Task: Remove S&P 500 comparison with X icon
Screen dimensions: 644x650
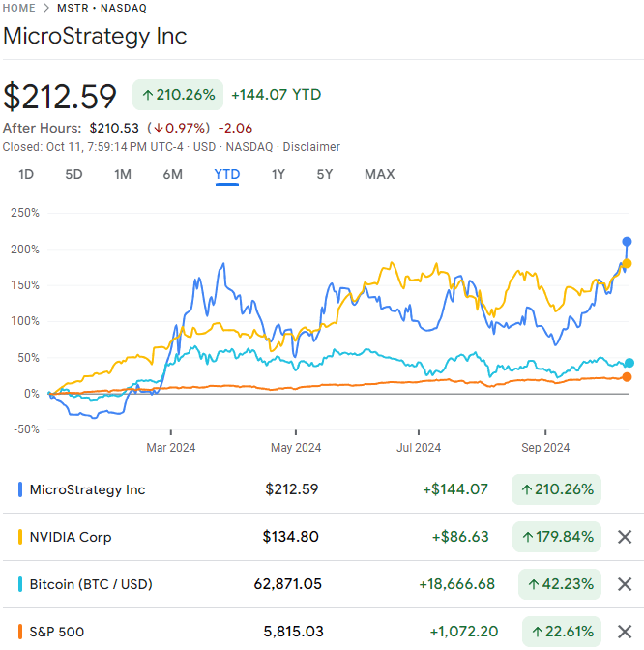Action: point(625,632)
